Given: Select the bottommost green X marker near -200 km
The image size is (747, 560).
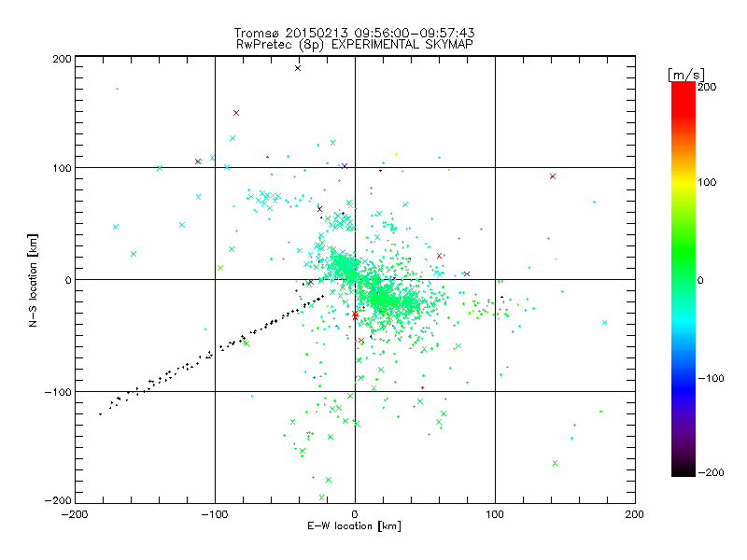Looking at the screenshot, I should click(x=321, y=497).
